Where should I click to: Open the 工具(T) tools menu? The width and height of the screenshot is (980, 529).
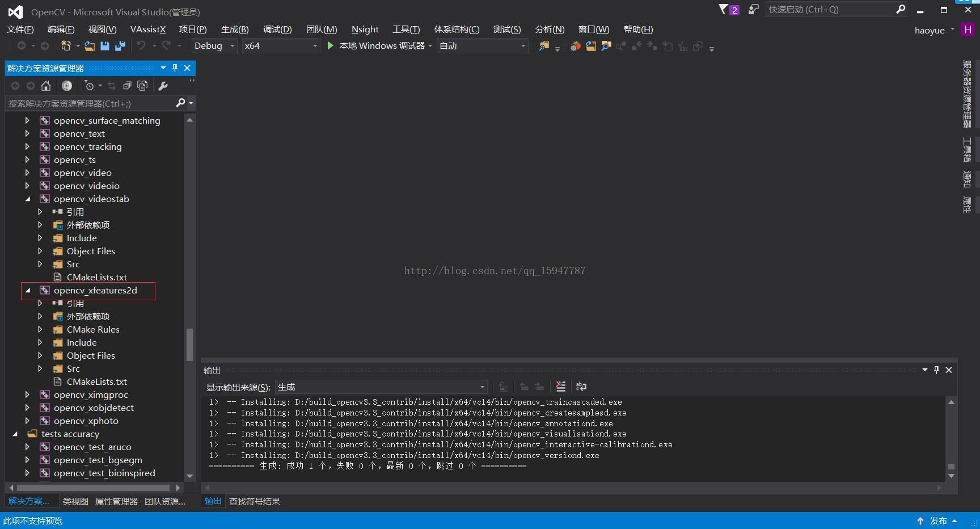406,30
